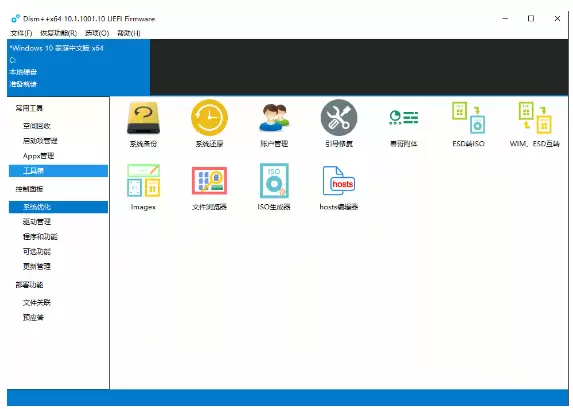Launch the 系统还原 system restore clock icon
Image resolution: width=573 pixels, height=409 pixels.
(x=209, y=124)
